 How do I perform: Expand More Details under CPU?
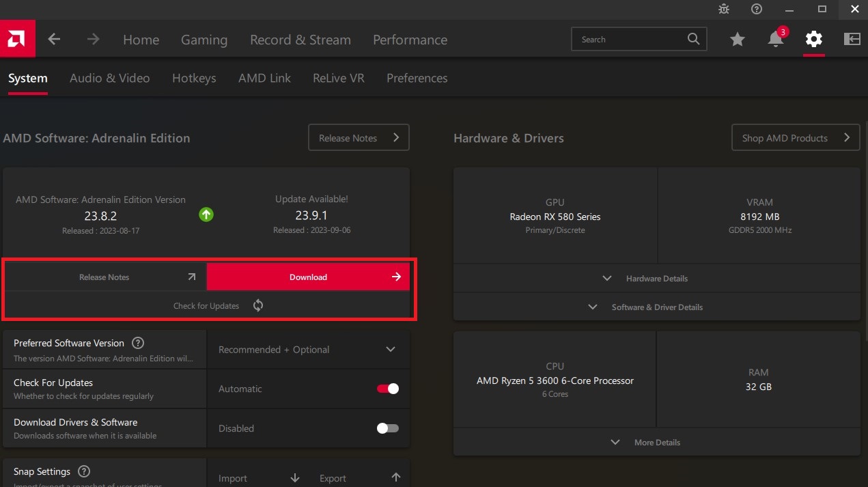656,442
